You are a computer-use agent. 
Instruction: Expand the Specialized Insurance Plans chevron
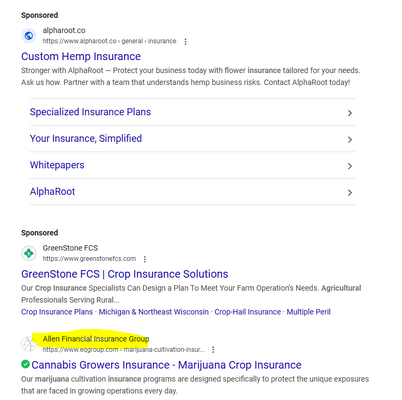pyautogui.click(x=350, y=113)
